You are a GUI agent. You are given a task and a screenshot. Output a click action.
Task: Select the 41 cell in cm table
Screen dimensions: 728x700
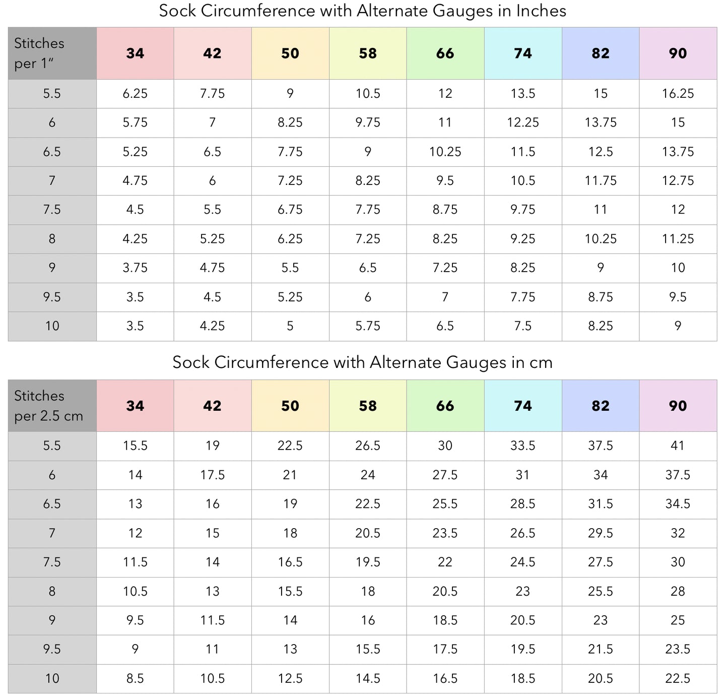[678, 446]
